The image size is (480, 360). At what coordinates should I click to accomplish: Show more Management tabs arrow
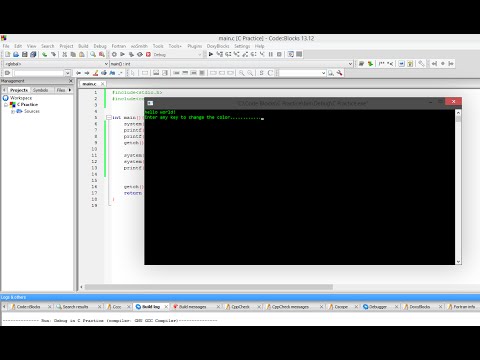point(70,90)
